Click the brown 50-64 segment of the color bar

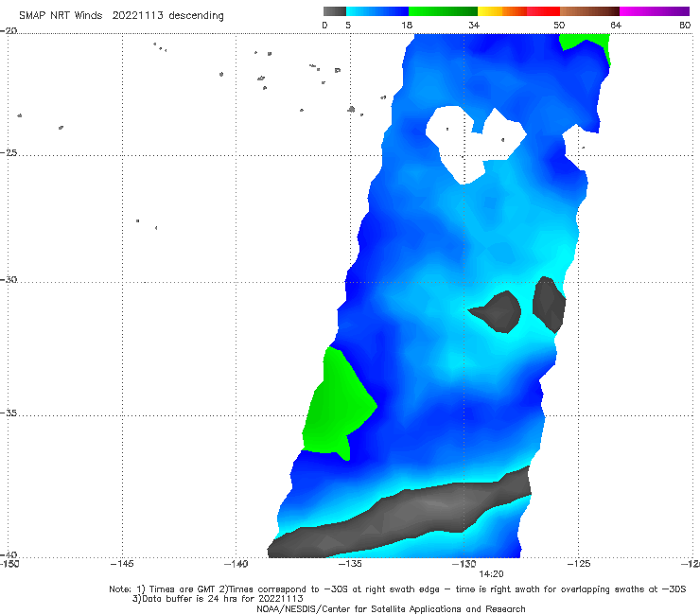(589, 11)
